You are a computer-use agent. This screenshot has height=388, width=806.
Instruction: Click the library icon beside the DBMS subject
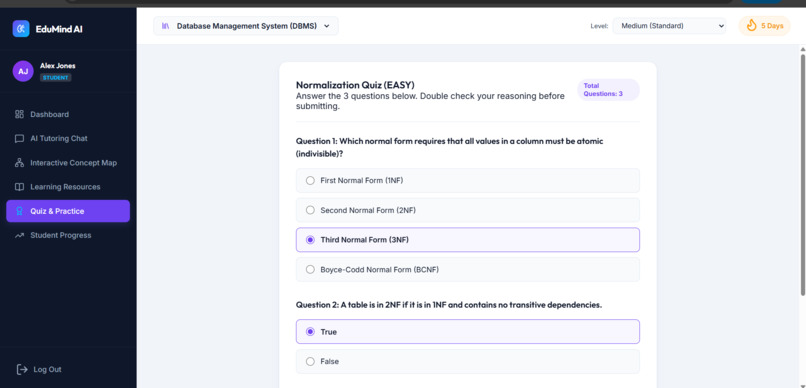(x=166, y=26)
